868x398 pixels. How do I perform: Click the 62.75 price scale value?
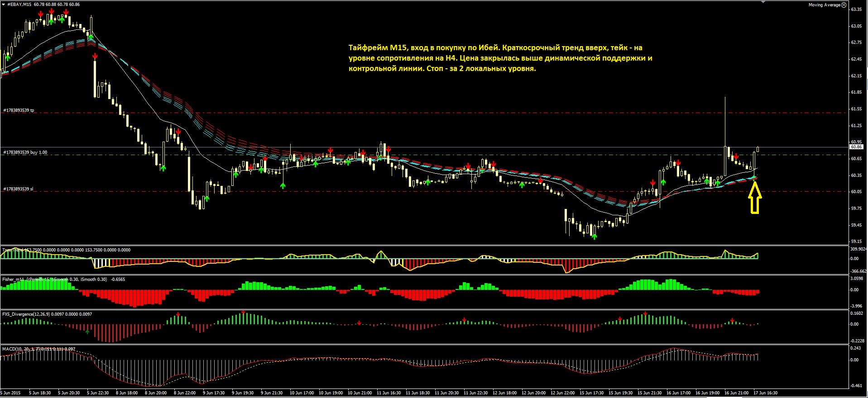tap(856, 43)
